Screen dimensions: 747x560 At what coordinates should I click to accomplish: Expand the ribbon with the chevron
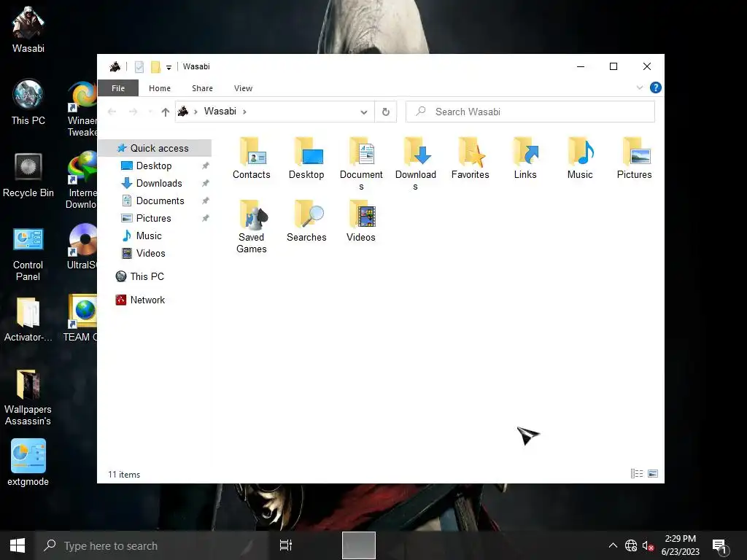click(640, 87)
